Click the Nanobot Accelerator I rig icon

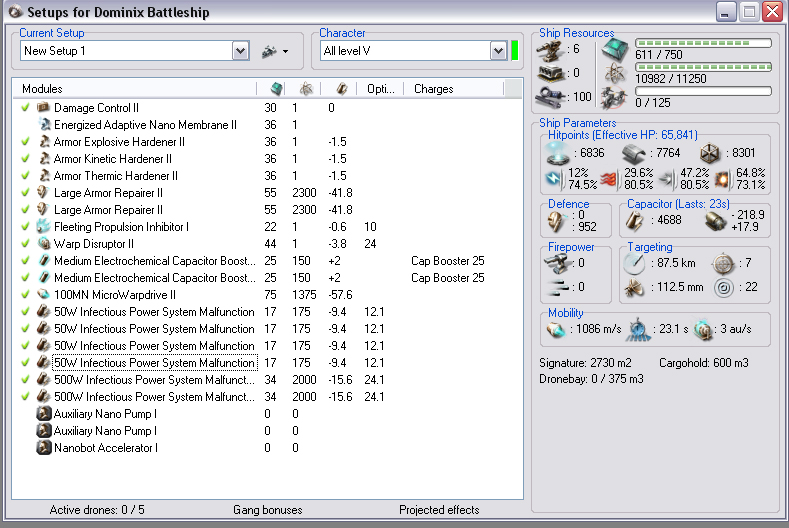(x=43, y=448)
